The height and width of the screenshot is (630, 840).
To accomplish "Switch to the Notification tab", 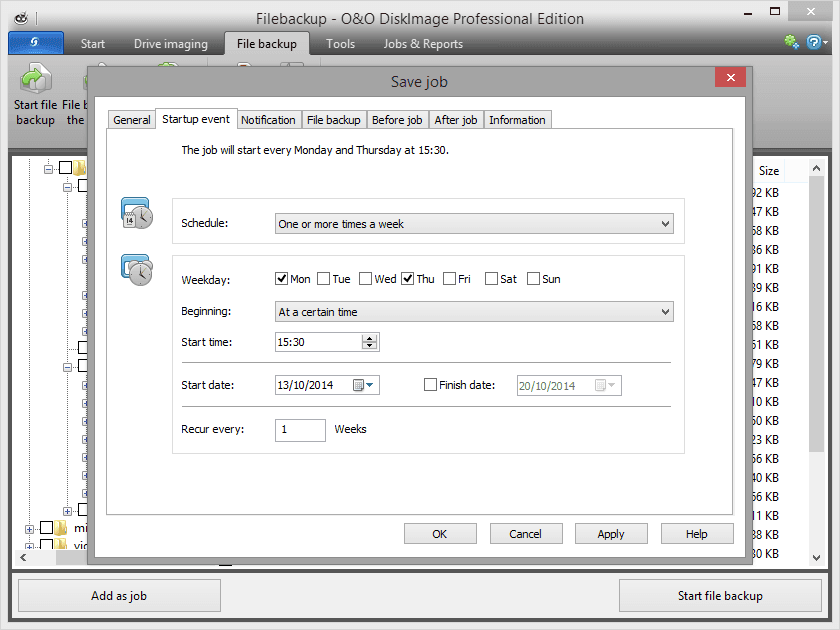I will pos(268,120).
